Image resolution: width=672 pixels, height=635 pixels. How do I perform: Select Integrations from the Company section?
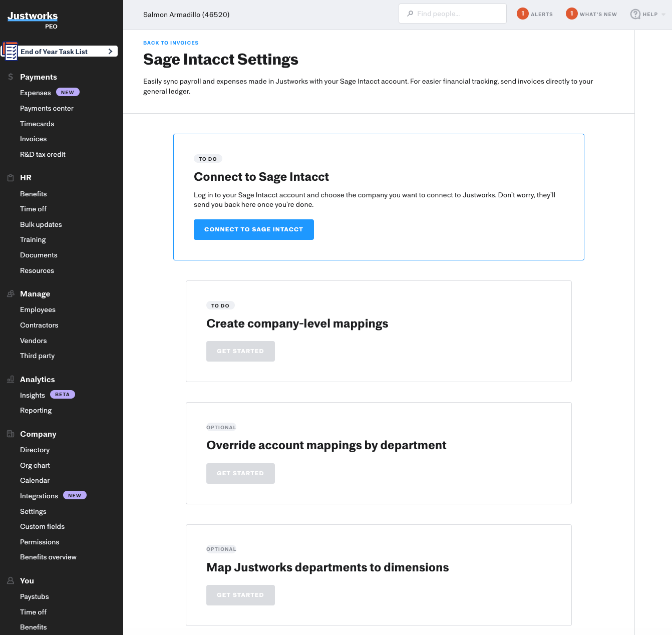(x=39, y=496)
